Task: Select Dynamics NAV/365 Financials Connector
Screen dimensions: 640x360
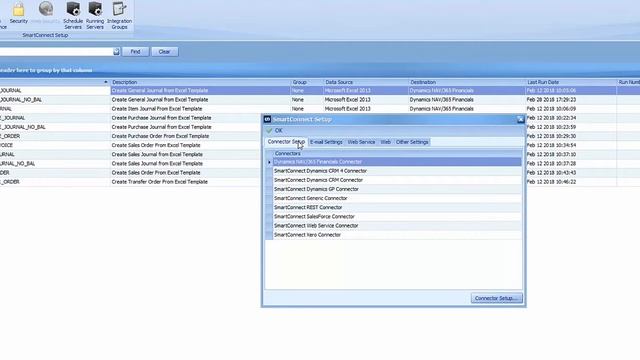Action: tap(397, 162)
